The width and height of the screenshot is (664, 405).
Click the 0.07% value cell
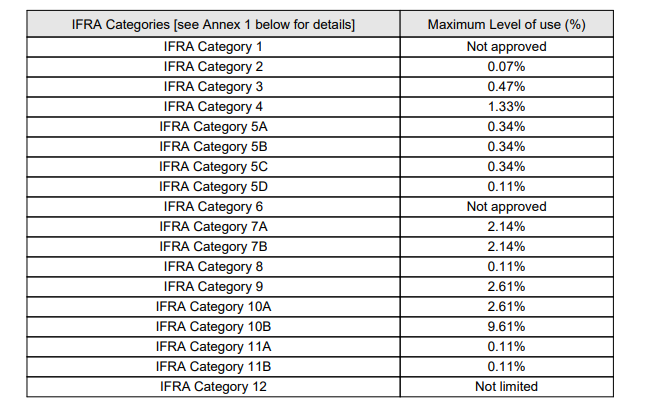point(505,66)
